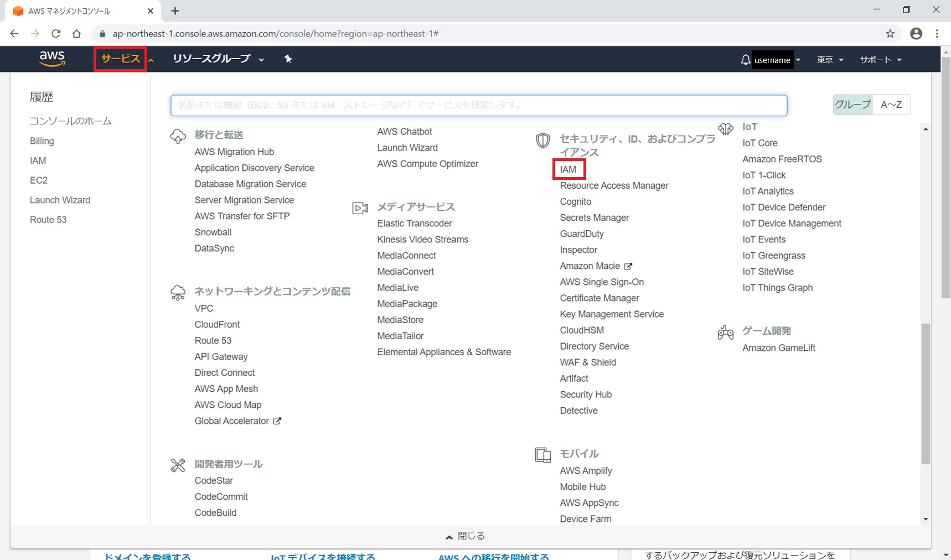Collapse services panel with 閉じる
Screen dimensions: 951x560
[465, 536]
